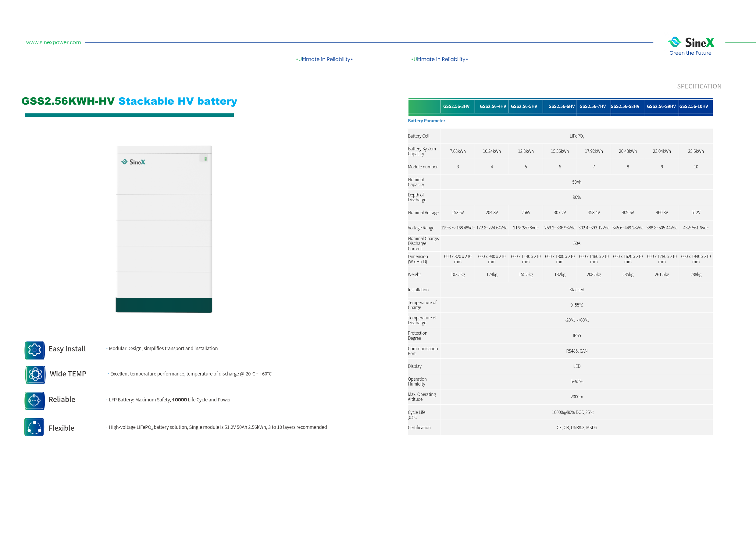
Task: Click the 90% depth of discharge value
Action: point(576,197)
